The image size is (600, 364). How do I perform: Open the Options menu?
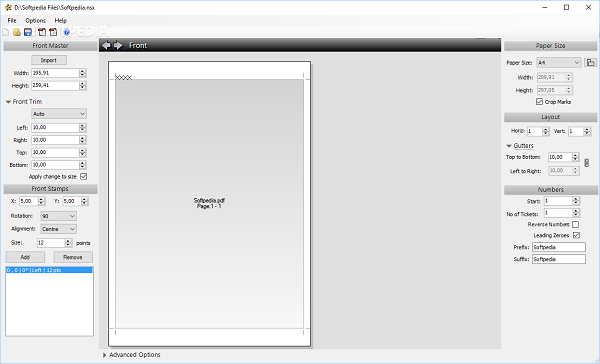coord(35,21)
